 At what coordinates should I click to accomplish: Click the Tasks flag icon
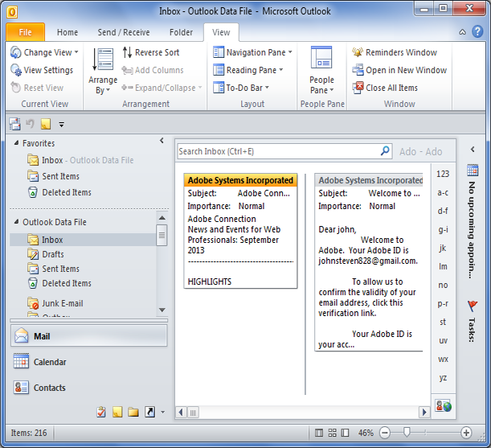tap(473, 306)
